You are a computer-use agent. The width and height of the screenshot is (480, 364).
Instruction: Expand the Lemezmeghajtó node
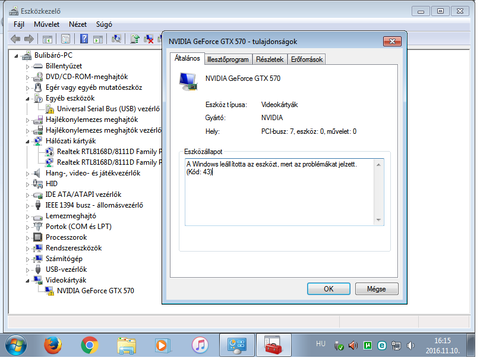27,216
